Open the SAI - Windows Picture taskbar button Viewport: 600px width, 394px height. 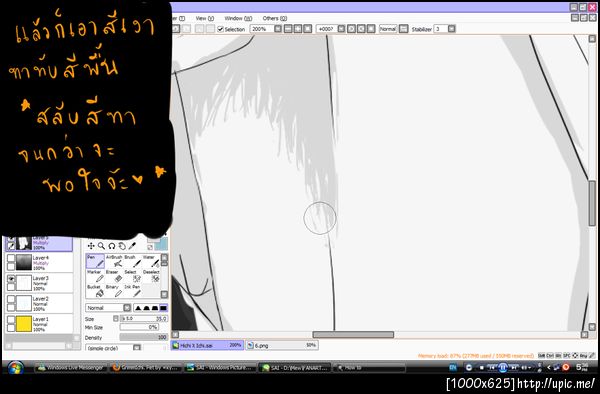219,368
